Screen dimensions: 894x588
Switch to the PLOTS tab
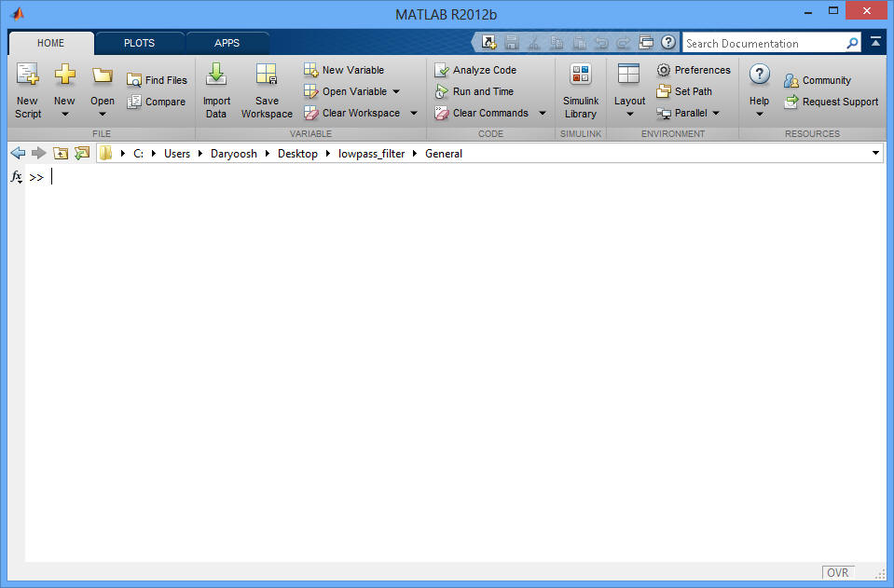tap(140, 43)
